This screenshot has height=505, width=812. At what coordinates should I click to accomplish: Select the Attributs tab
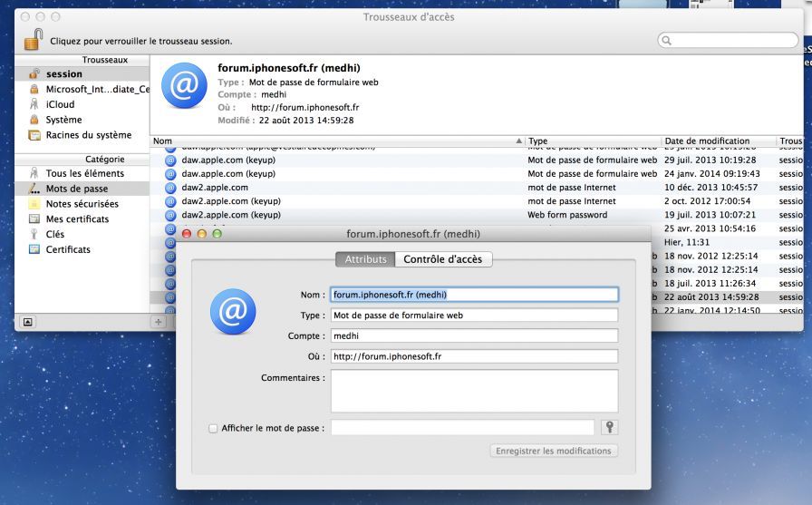coord(365,259)
